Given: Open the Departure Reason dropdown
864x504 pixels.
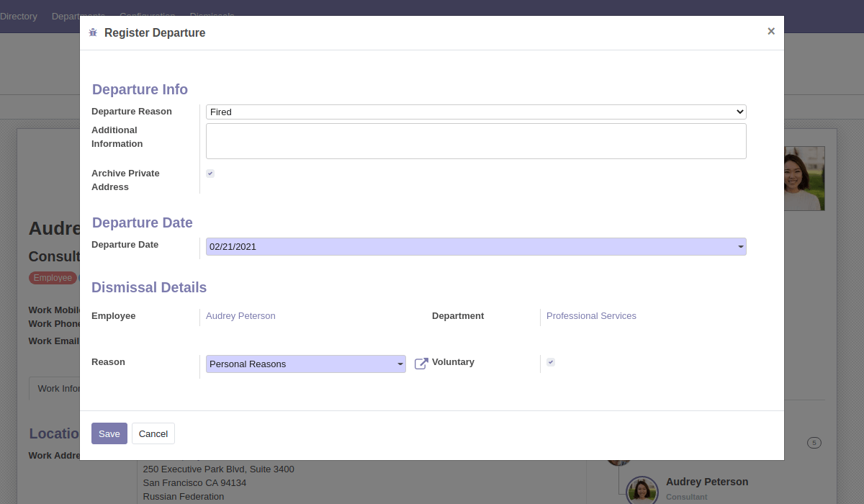Looking at the screenshot, I should [476, 112].
